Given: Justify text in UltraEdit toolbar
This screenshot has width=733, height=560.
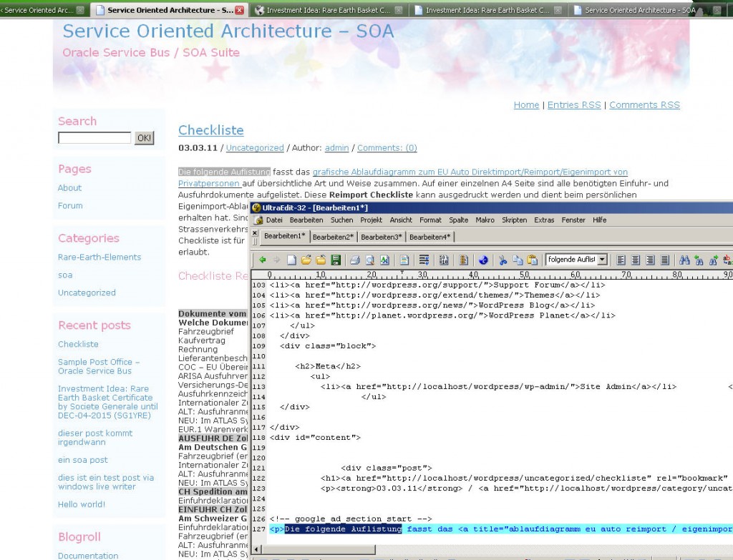Looking at the screenshot, I should click(x=665, y=260).
